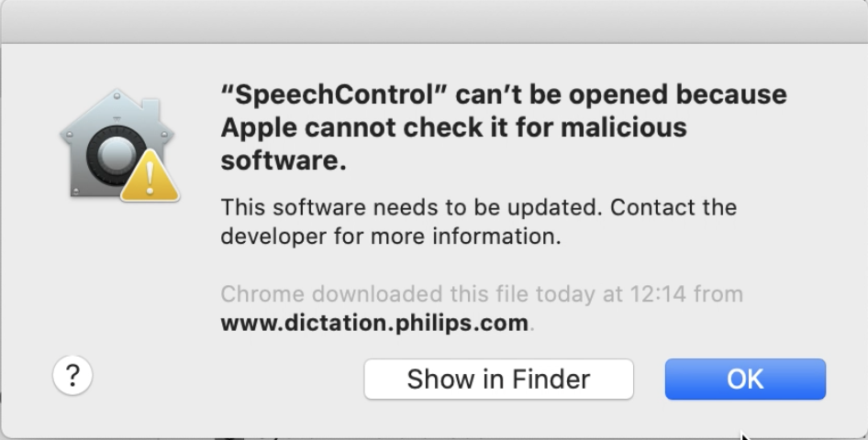Click the yellow warning triangle badge

[151, 178]
